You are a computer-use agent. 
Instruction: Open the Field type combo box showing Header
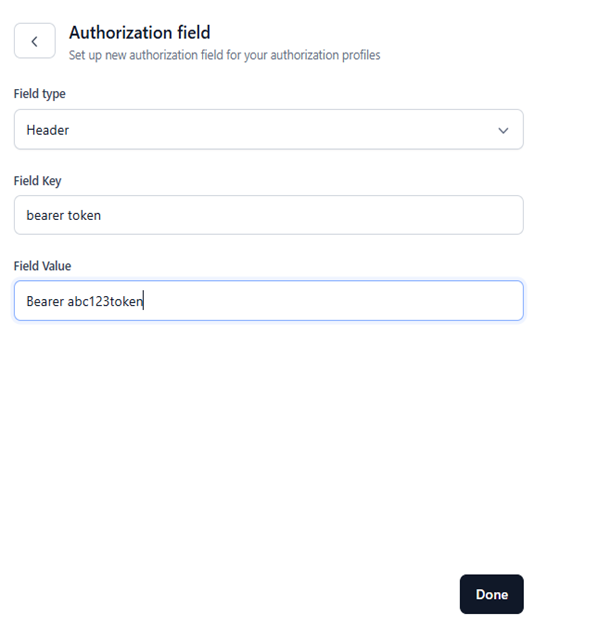point(269,129)
